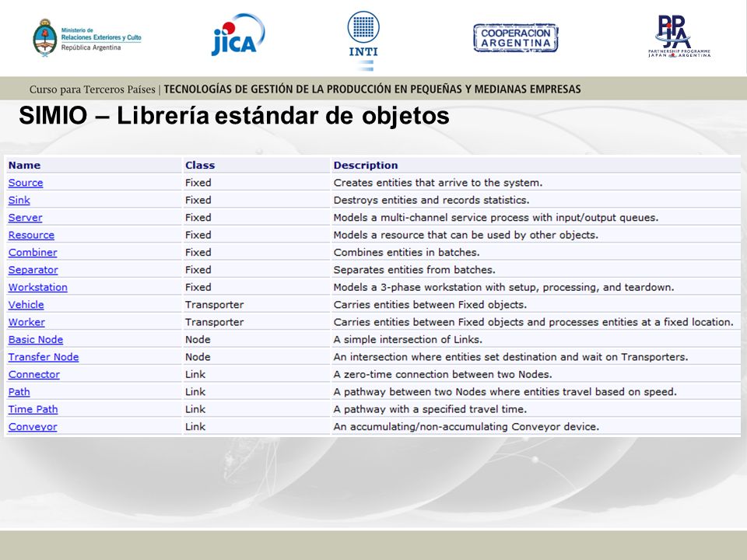Click text 'Creates entities that arrive to the system.'
The width and height of the screenshot is (747, 560).
click(x=438, y=183)
